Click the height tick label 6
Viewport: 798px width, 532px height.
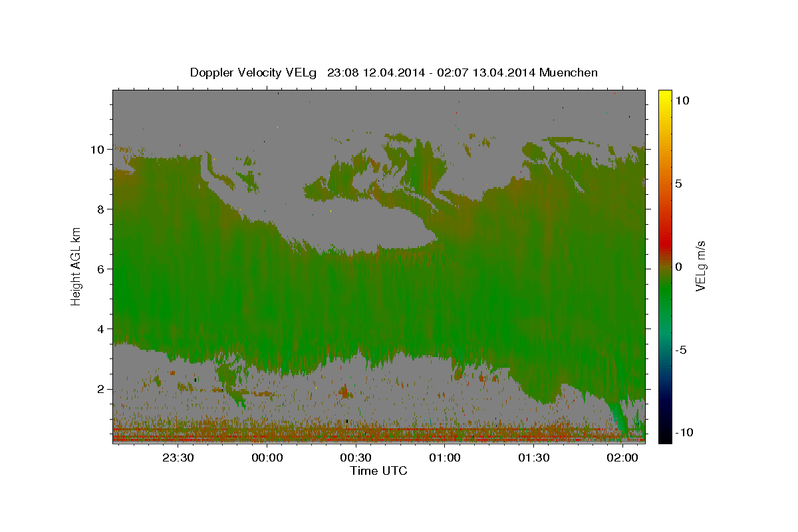click(101, 269)
